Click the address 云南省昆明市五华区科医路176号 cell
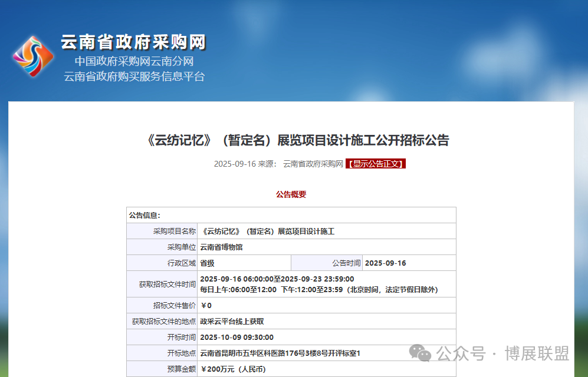The image size is (588, 377). 327,353
